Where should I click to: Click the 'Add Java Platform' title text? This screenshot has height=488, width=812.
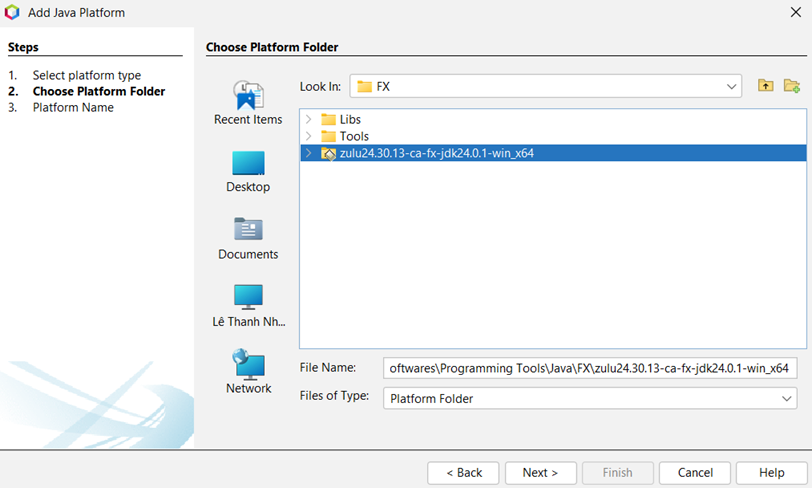pos(76,12)
